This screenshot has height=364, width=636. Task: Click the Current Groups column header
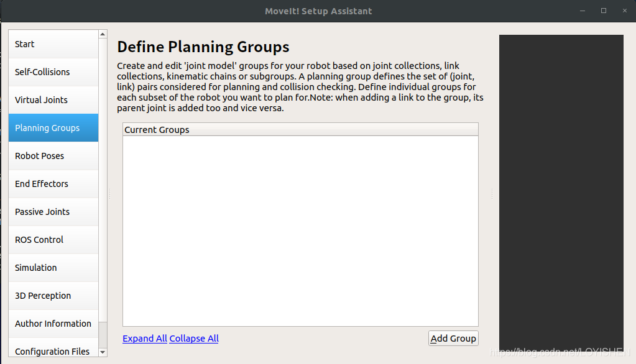click(300, 130)
